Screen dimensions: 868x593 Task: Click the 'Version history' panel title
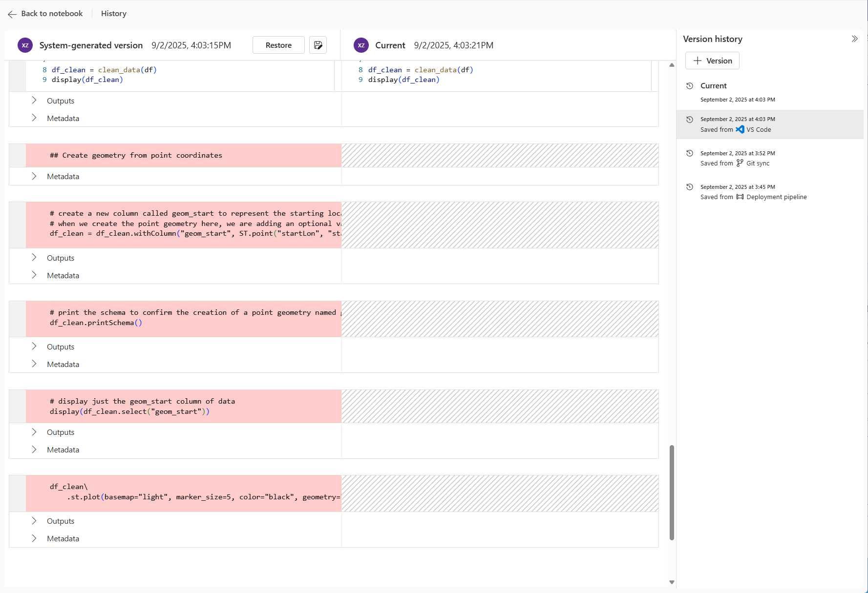click(x=713, y=39)
